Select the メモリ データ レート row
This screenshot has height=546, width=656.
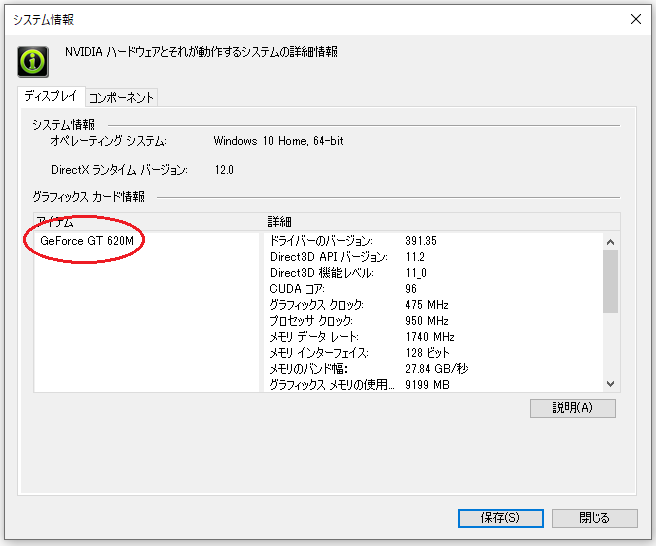[433, 336]
